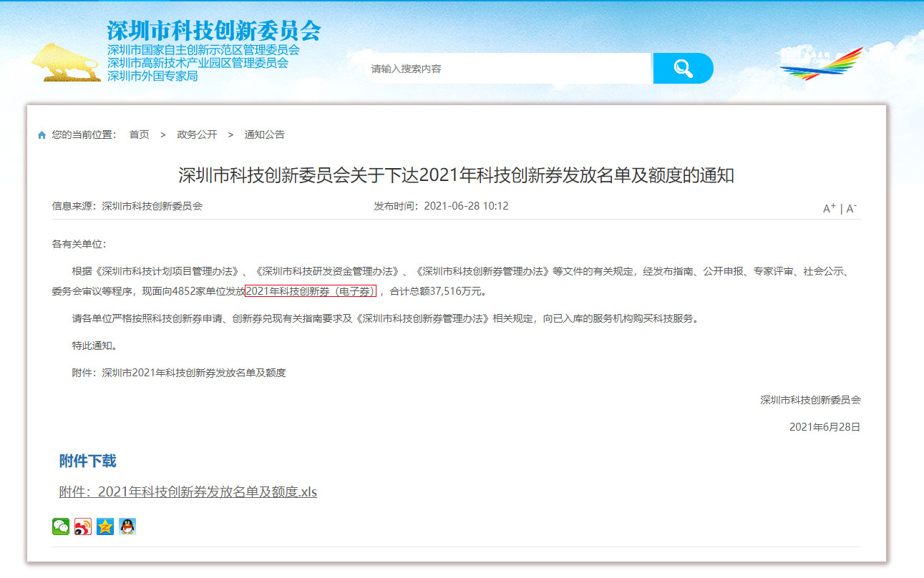The width and height of the screenshot is (924, 578).
Task: Click the red-boxed 2021年科技创新券（电子券） text
Action: click(311, 291)
